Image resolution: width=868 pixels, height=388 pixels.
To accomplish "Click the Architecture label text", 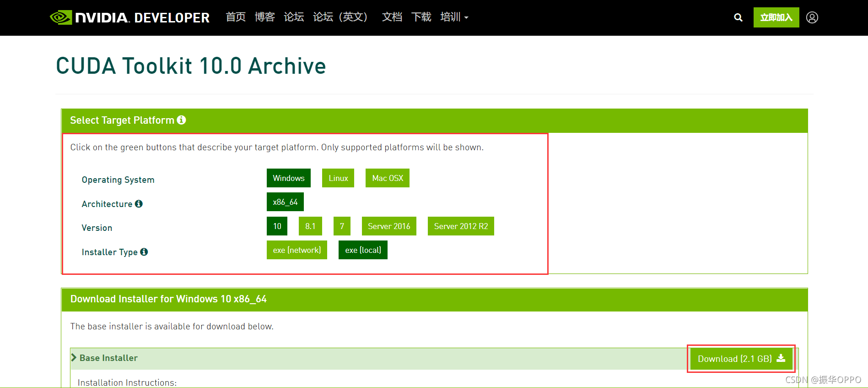I will 107,204.
